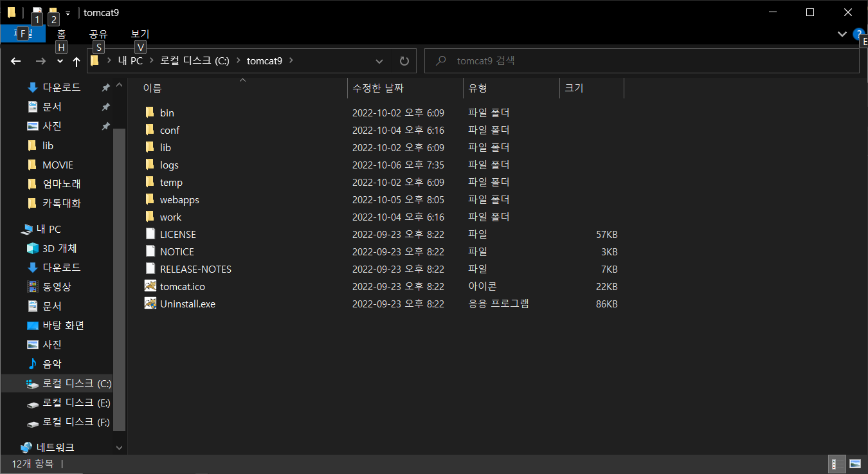Open the chevron after tomcat9 breadcrumb

point(291,61)
